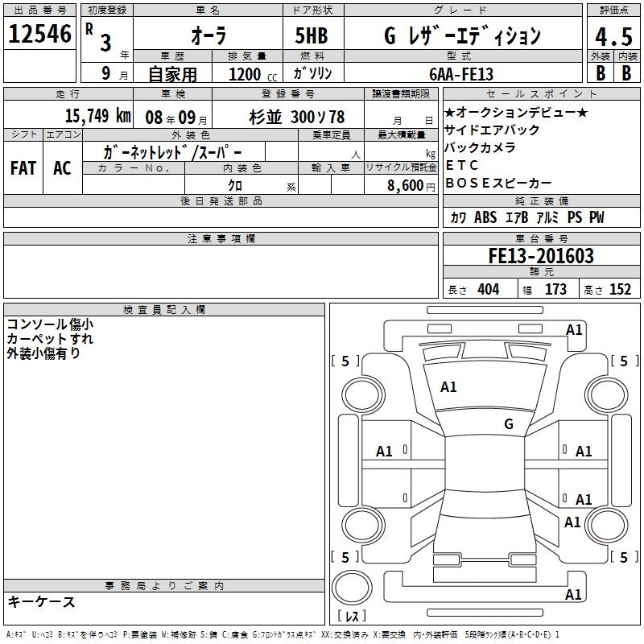Screen dimensions: 644x644
Task: Select mileage 15,749 km
Action: [x=98, y=116]
